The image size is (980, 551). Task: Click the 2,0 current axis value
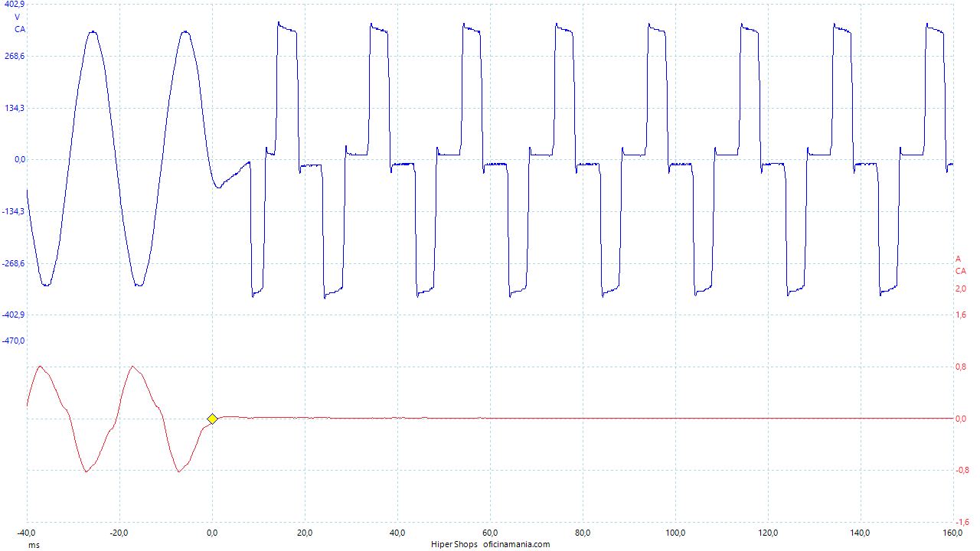point(960,289)
